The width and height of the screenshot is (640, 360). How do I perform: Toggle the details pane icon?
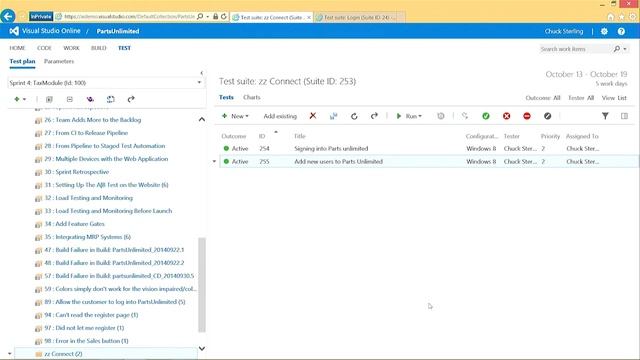(624, 116)
